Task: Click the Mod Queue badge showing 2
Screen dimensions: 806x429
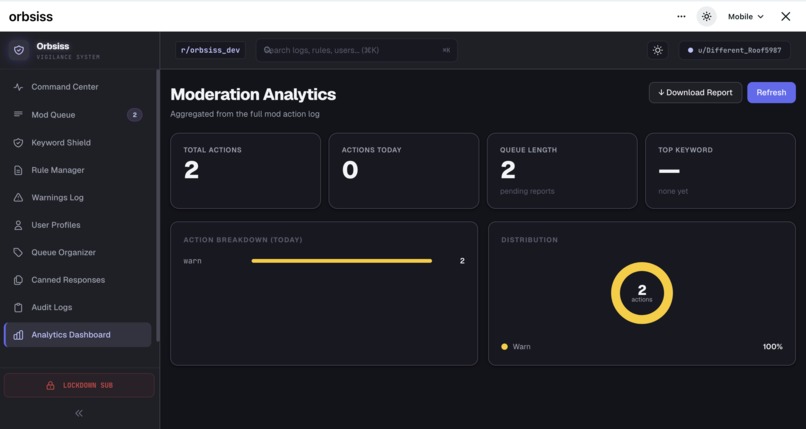Action: pyautogui.click(x=135, y=115)
